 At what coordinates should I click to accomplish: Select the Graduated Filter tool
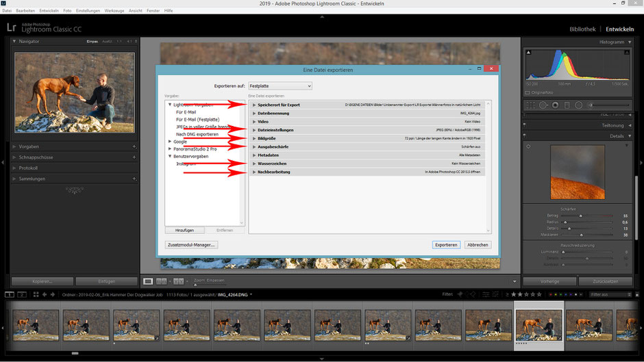(567, 105)
